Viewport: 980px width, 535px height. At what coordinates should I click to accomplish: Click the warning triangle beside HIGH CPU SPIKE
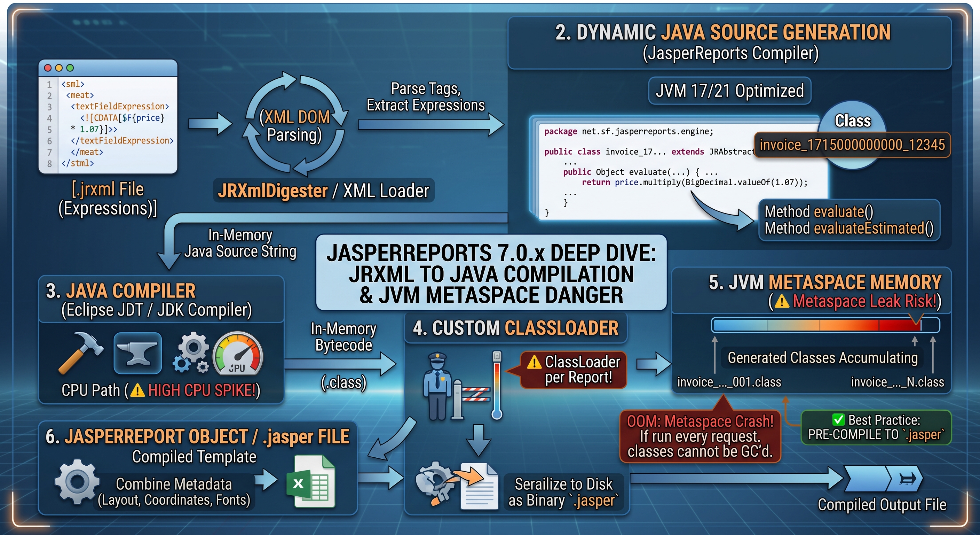point(137,390)
